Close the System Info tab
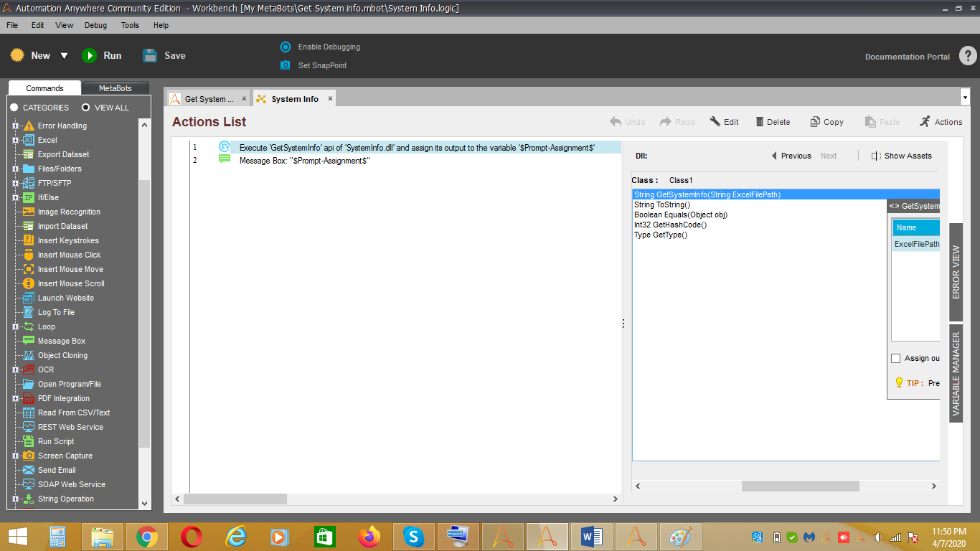 coord(330,98)
